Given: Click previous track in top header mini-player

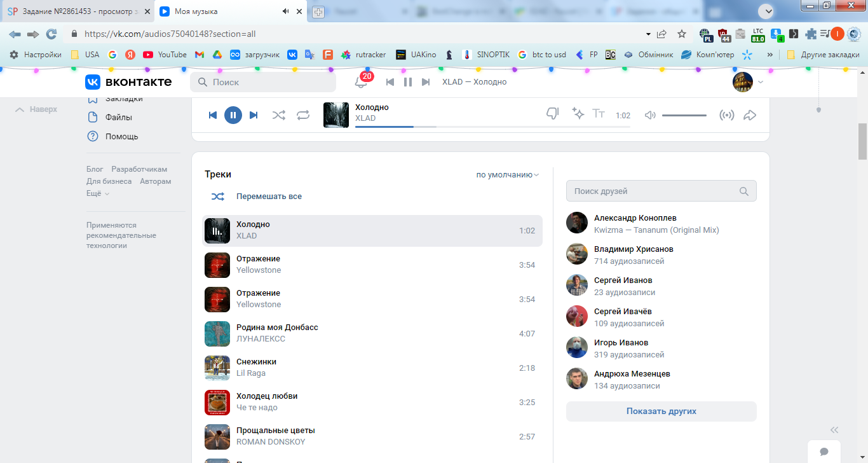Looking at the screenshot, I should point(390,82).
